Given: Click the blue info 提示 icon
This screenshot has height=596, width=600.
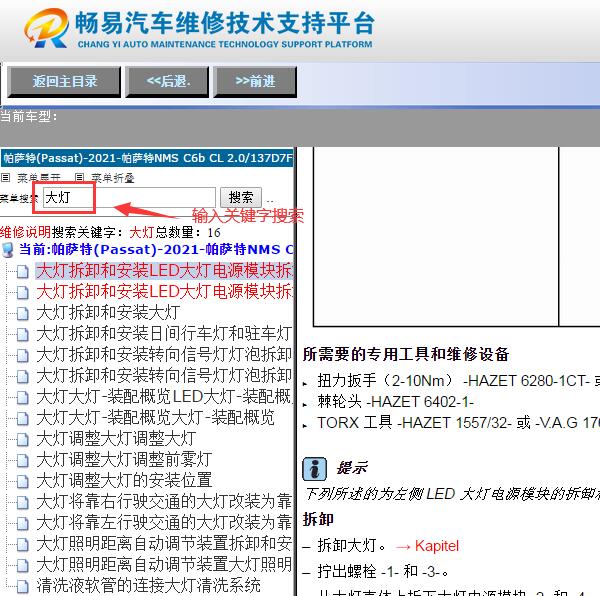Looking at the screenshot, I should pyautogui.click(x=315, y=469).
